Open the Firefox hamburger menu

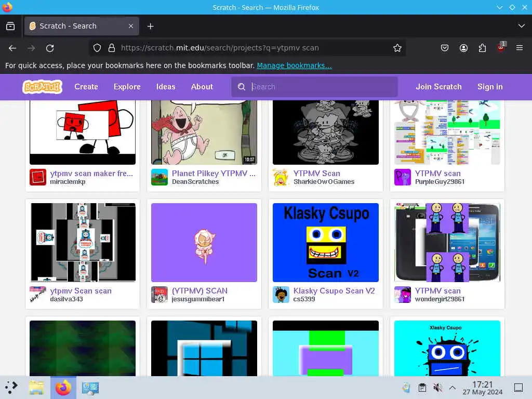(x=520, y=48)
